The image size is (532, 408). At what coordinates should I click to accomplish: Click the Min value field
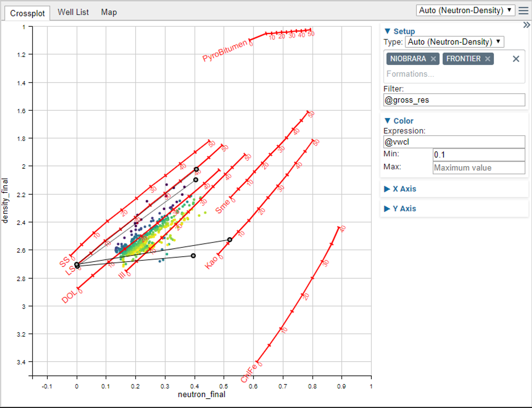click(479, 155)
